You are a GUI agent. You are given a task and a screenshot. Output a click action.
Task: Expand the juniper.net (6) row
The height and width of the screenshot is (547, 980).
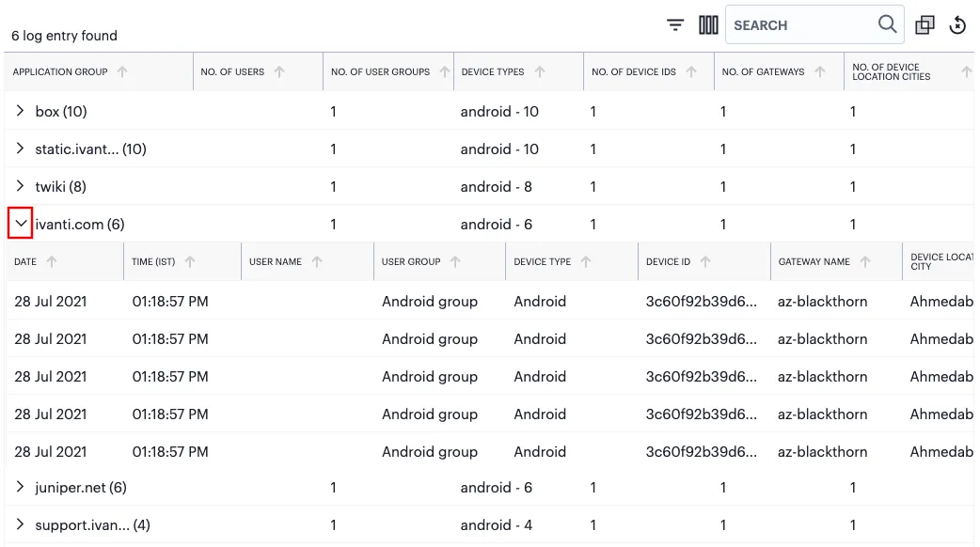point(20,487)
